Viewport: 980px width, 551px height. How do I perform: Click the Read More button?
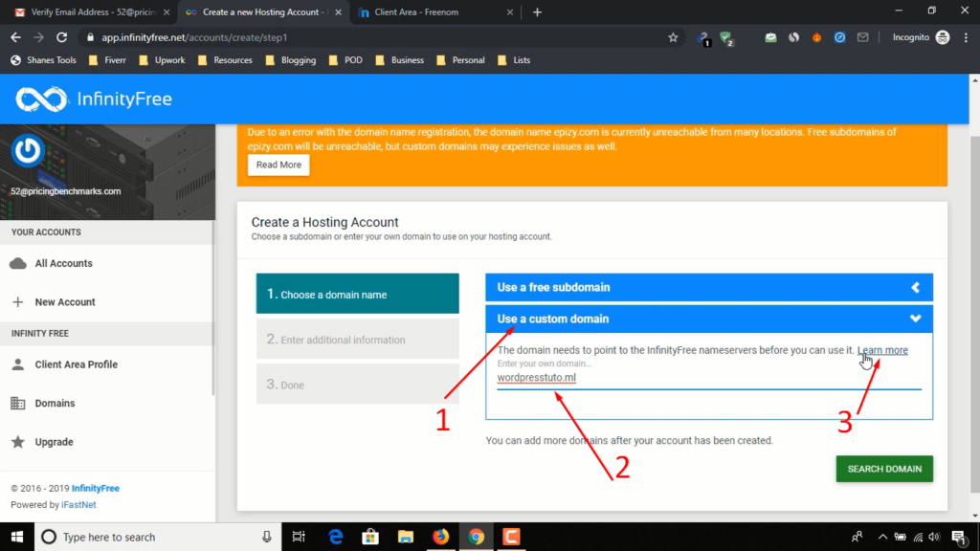point(278,165)
